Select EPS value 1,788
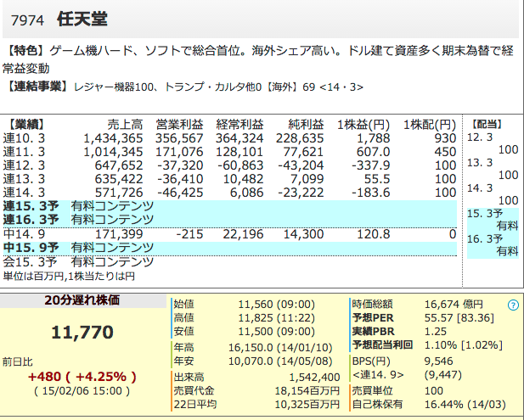Screen dimensions: 524x420 [374, 138]
